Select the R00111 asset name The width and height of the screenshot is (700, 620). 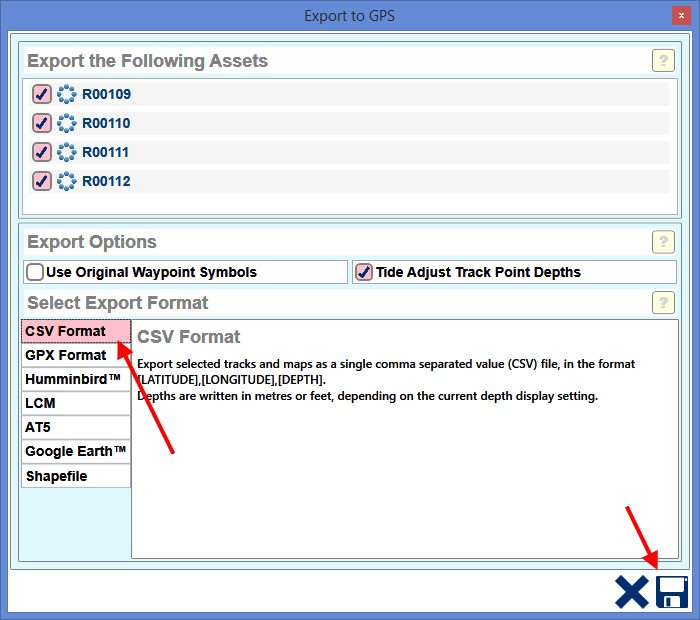click(106, 153)
